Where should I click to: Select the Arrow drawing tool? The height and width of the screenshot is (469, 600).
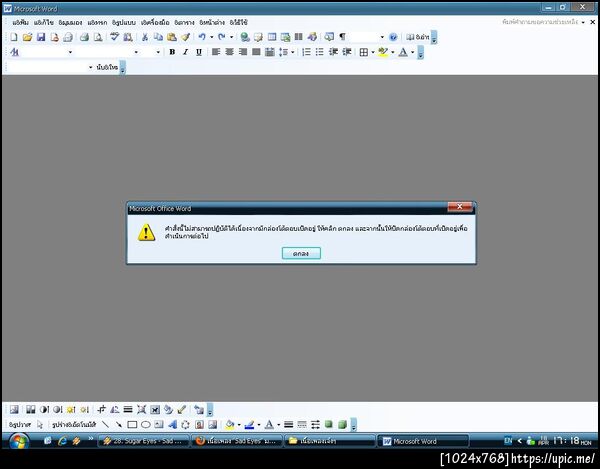point(119,424)
